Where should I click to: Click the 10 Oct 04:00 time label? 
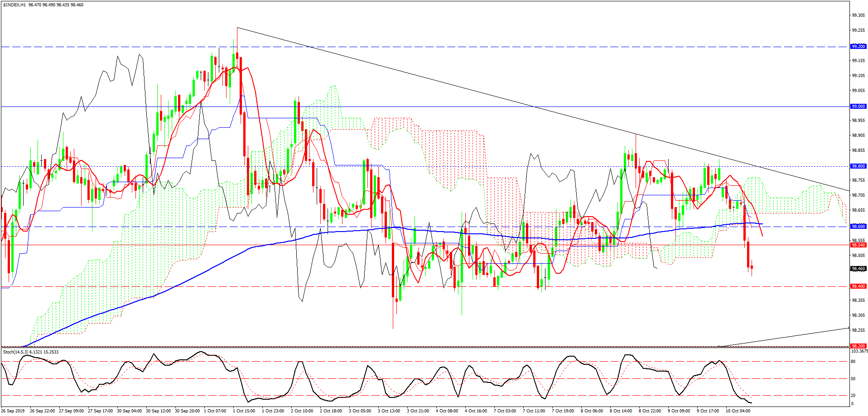738,411
